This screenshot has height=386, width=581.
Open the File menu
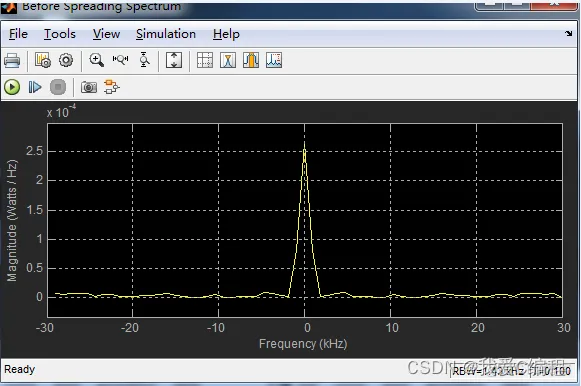coord(18,34)
